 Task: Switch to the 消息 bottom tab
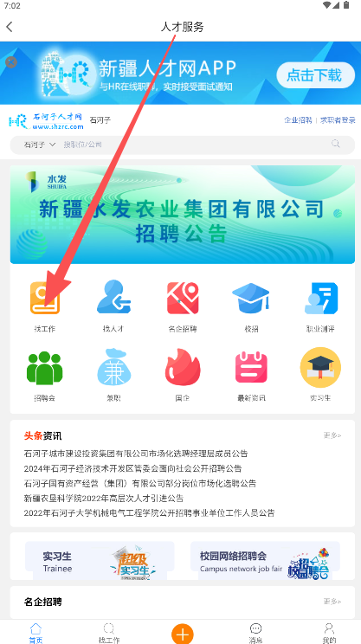click(x=255, y=633)
